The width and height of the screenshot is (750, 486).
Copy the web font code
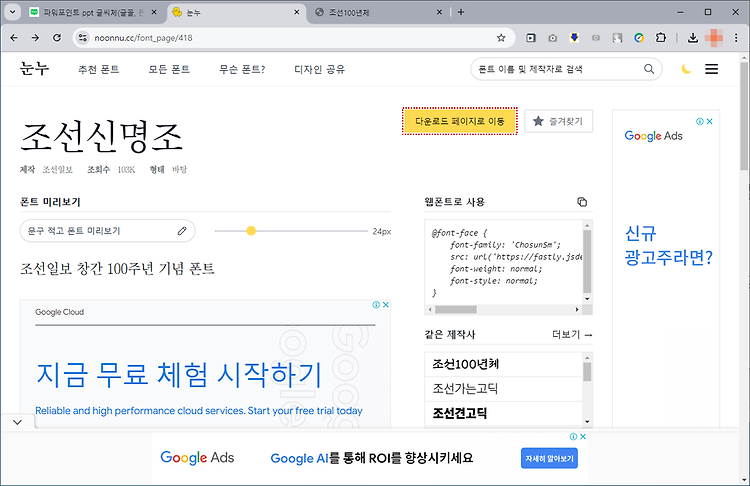click(x=582, y=202)
